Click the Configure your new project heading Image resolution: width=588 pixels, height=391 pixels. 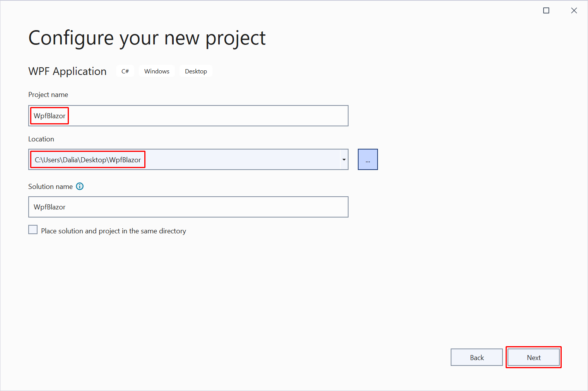(147, 37)
